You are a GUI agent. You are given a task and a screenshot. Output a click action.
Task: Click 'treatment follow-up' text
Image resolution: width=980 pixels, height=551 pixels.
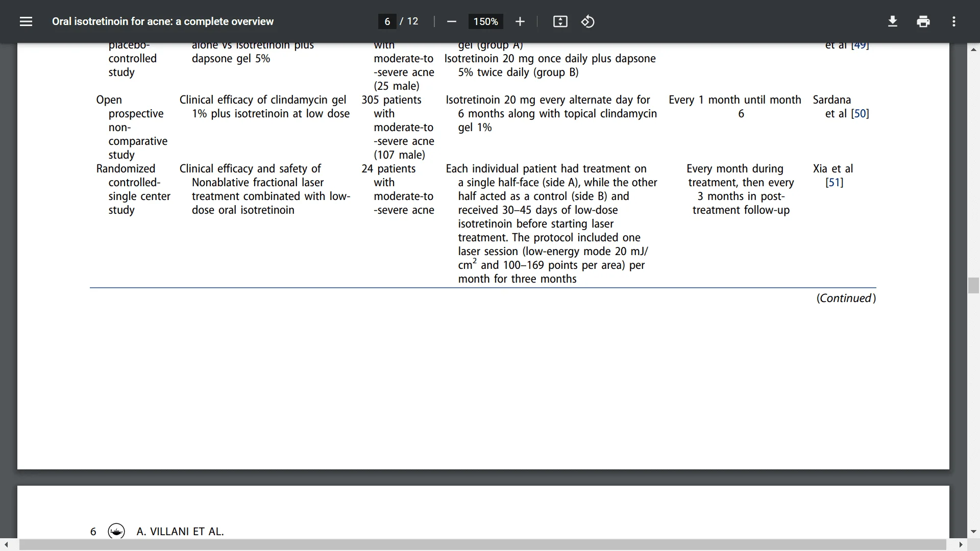tap(741, 210)
